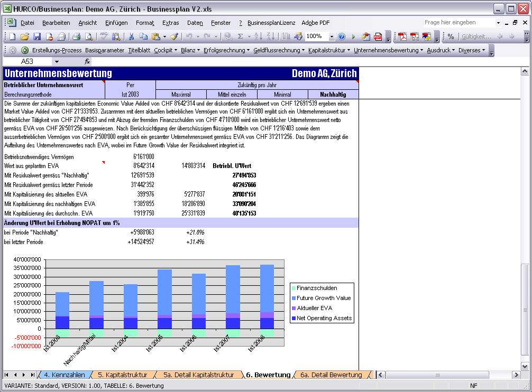This screenshot has width=532, height=392.
Task: Switch to the 4. Kennzahlen sheet tab
Action: (x=65, y=375)
